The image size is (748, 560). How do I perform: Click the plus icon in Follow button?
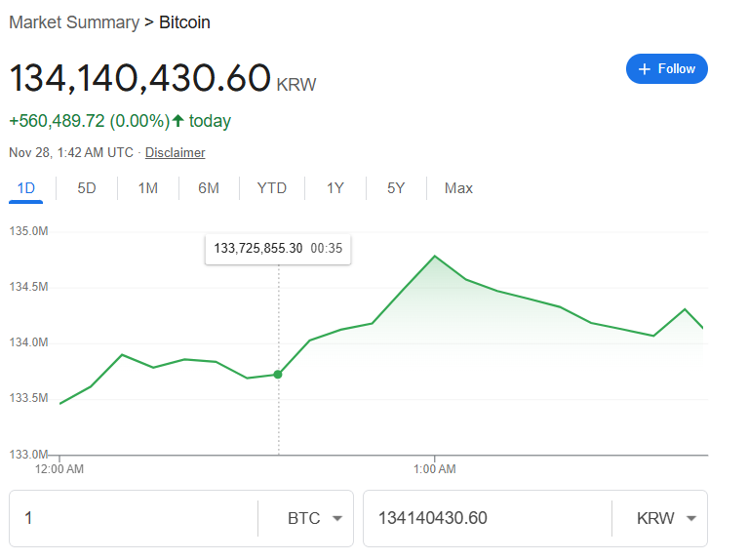coord(644,69)
